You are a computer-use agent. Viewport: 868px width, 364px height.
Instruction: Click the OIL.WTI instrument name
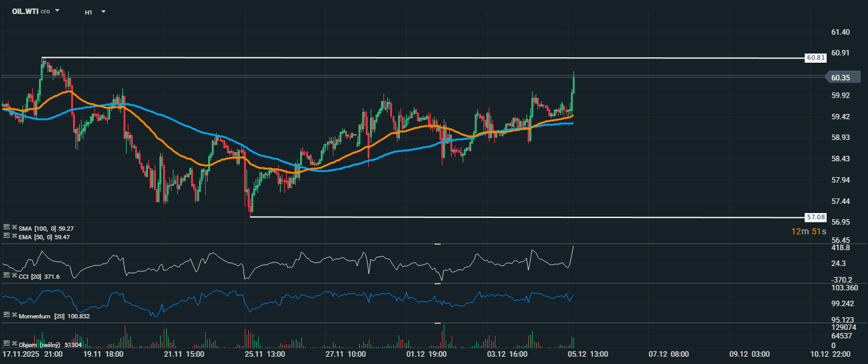point(25,12)
